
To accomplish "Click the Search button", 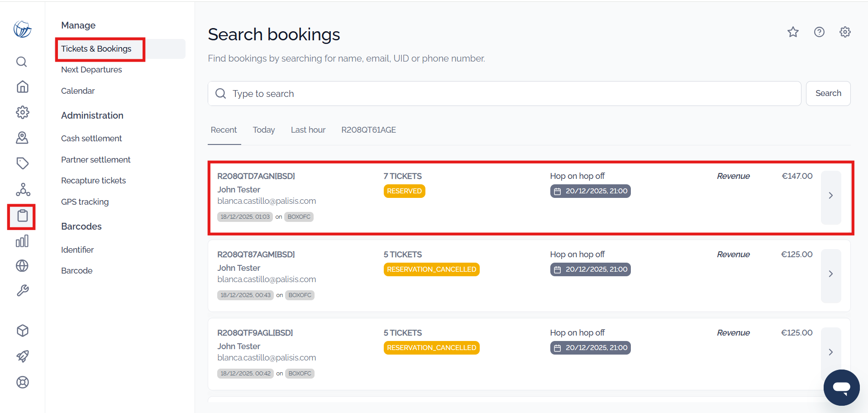I will [x=828, y=93].
